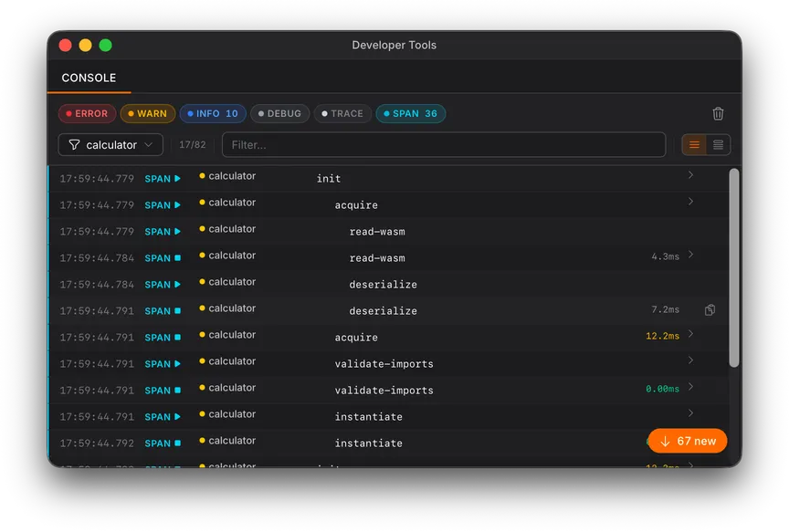
Task: Select the CONSOLE tab
Action: (x=89, y=78)
